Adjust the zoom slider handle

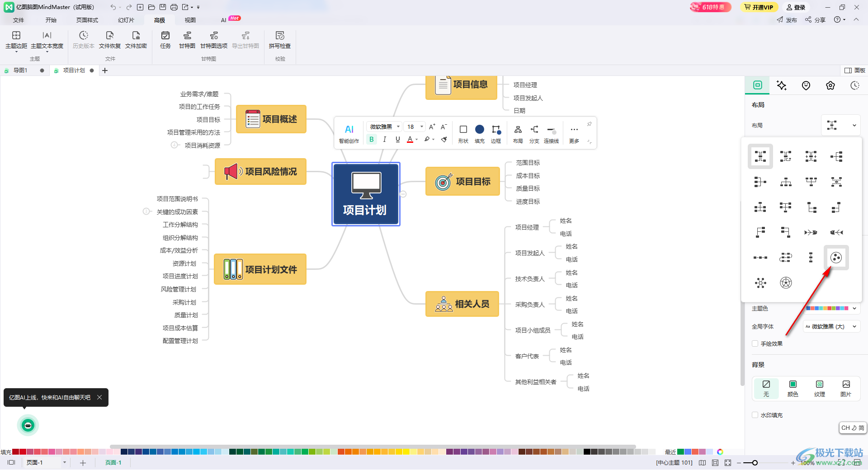click(x=755, y=463)
